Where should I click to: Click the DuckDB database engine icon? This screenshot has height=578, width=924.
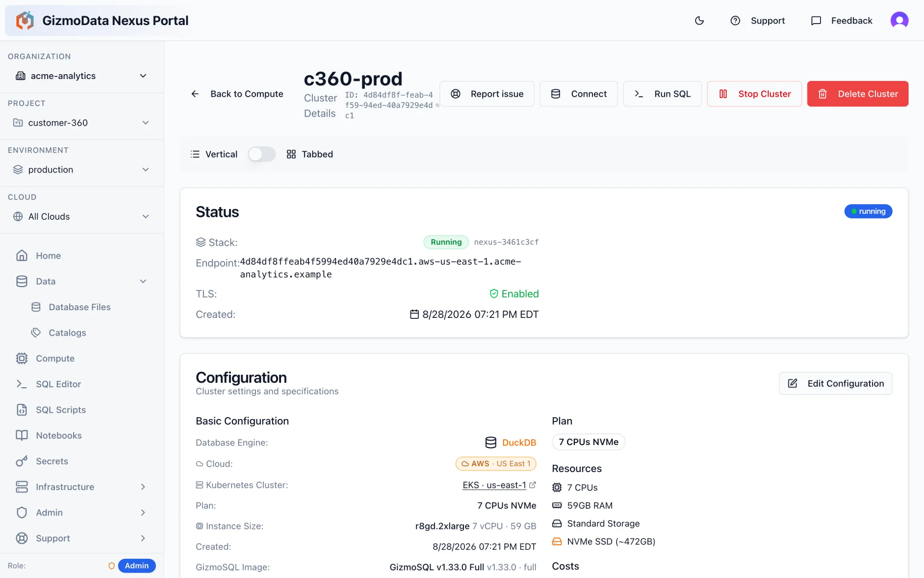(x=491, y=443)
